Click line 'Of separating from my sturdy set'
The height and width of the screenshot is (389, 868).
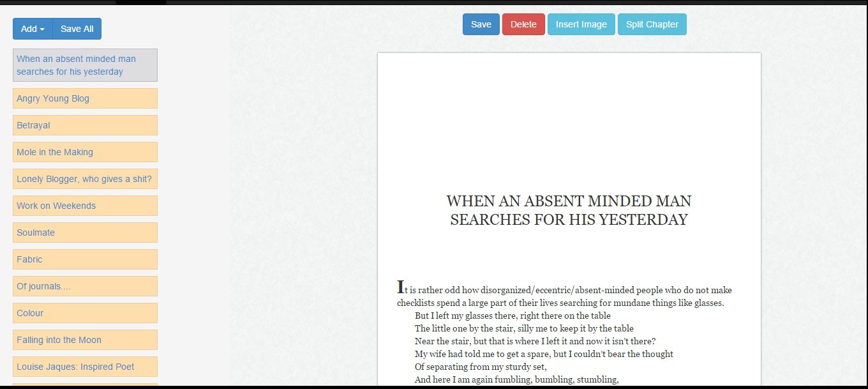pyautogui.click(x=481, y=367)
